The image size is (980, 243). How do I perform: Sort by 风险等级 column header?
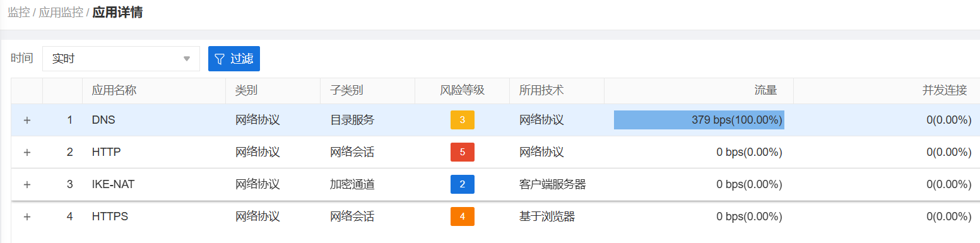pos(462,90)
